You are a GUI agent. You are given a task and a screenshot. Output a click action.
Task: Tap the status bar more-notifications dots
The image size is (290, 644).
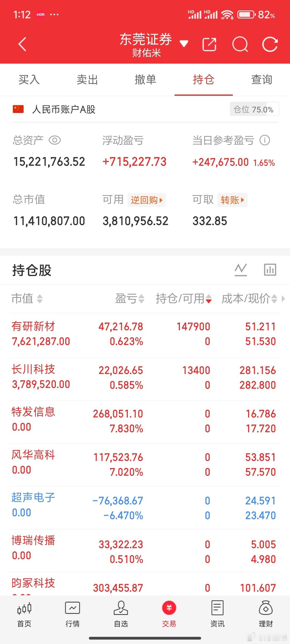pos(54,14)
